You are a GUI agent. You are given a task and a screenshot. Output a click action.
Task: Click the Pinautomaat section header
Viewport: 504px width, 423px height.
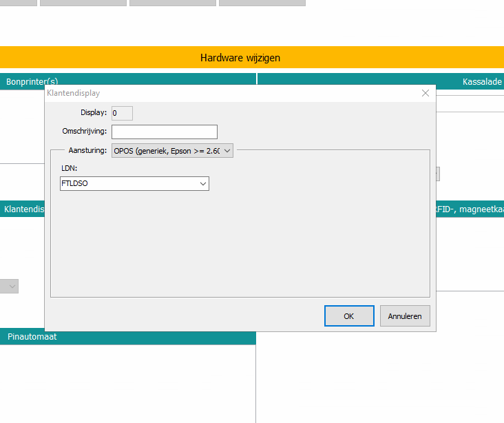(127, 337)
